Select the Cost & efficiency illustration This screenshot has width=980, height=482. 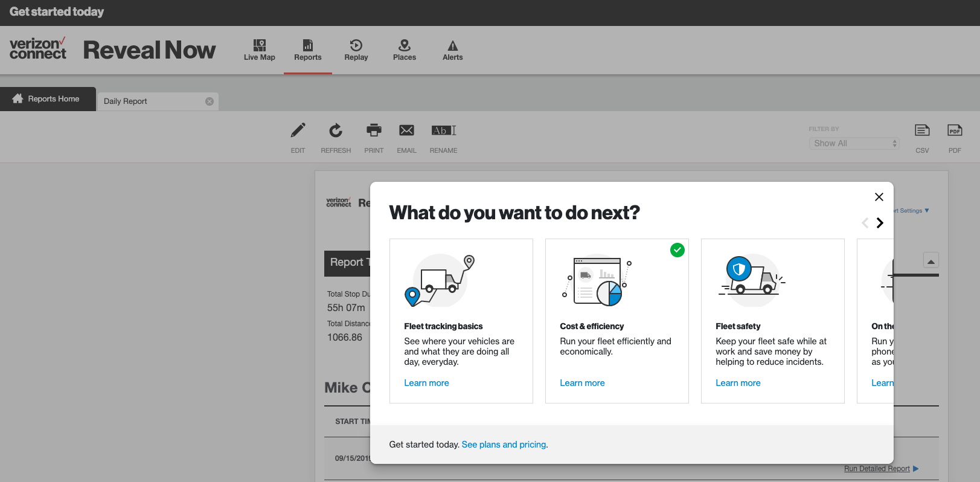click(x=597, y=281)
